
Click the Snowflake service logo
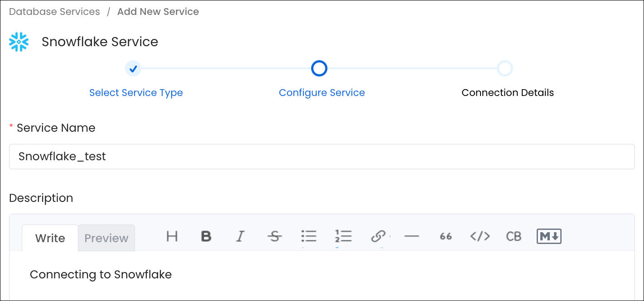19,42
